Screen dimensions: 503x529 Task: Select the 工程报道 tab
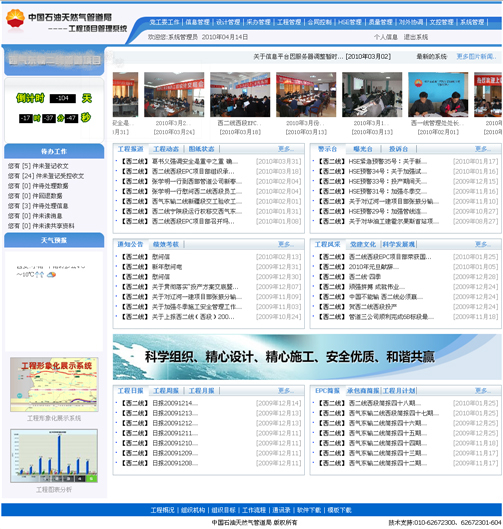(x=130, y=149)
